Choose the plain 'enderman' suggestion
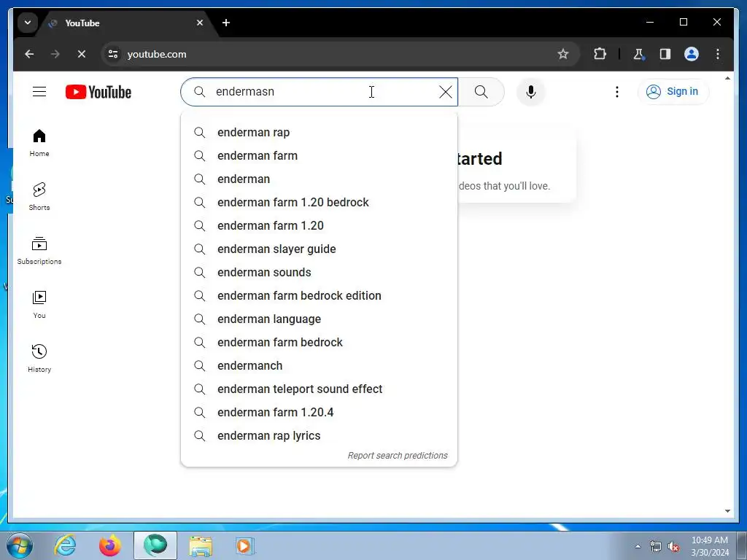 320,179
